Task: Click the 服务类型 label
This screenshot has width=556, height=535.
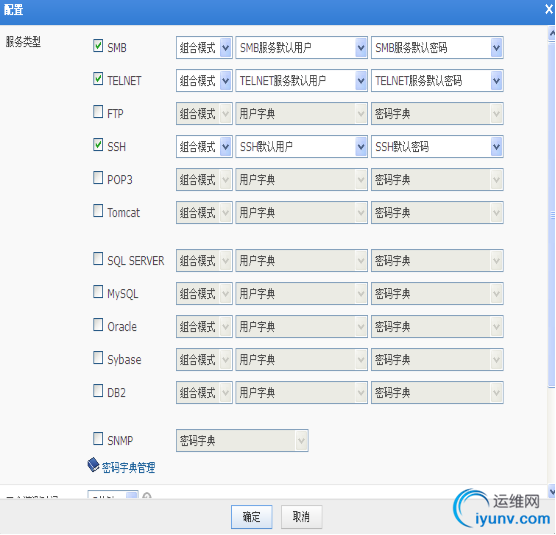Action: (x=23, y=42)
